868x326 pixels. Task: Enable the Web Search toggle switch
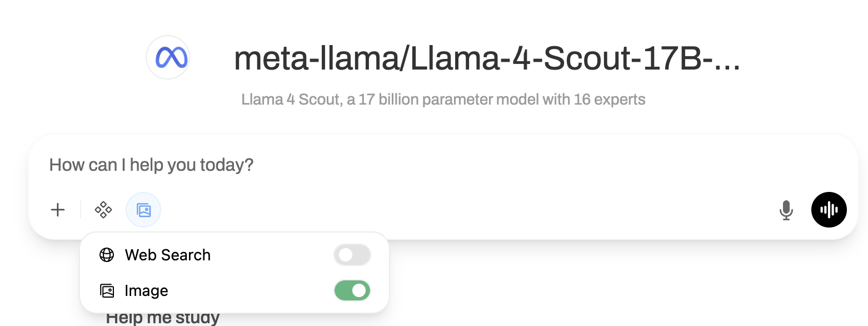352,255
